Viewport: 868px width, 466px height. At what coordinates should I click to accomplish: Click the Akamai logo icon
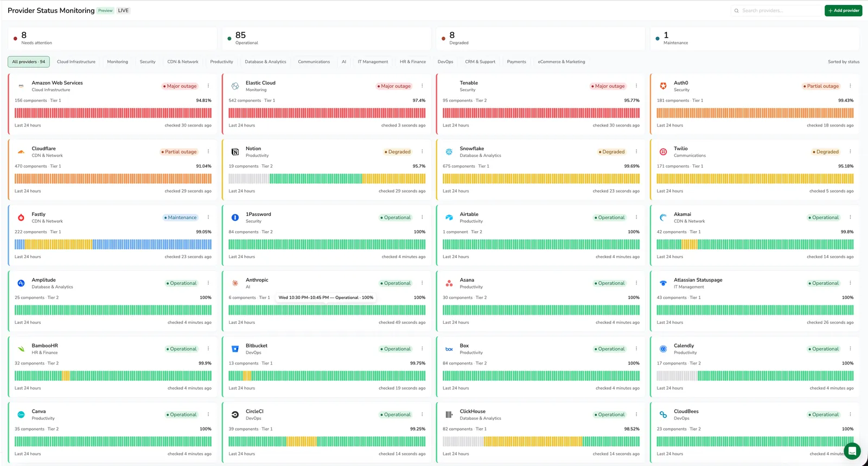coord(663,218)
